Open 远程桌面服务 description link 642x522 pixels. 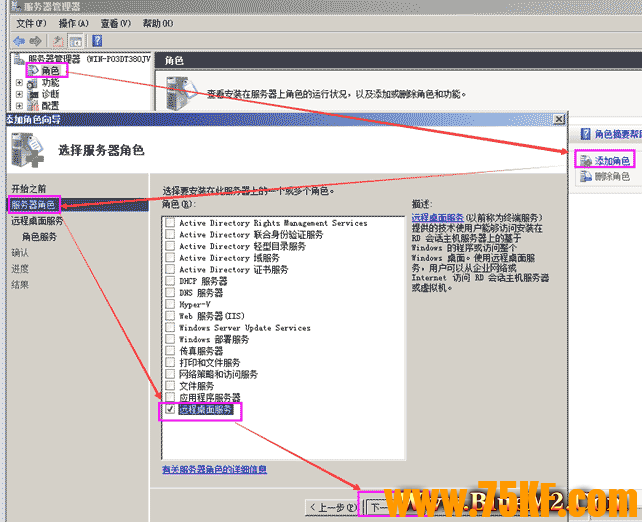(x=438, y=217)
